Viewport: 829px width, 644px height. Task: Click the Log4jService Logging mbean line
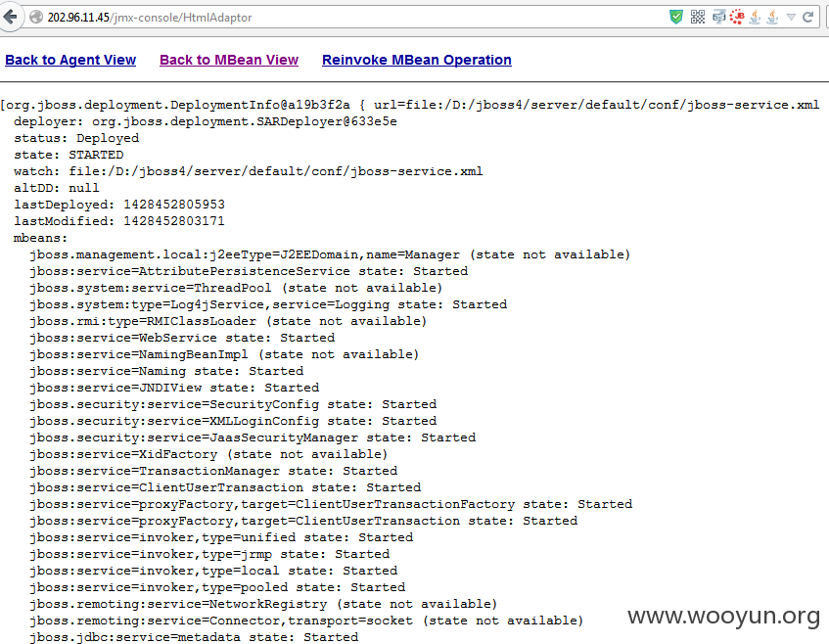pos(268,304)
